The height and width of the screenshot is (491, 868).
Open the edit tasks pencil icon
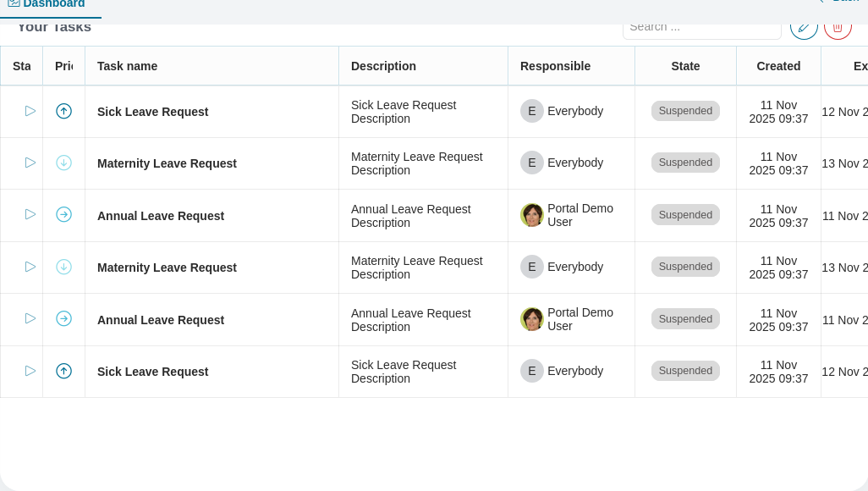pyautogui.click(x=804, y=26)
